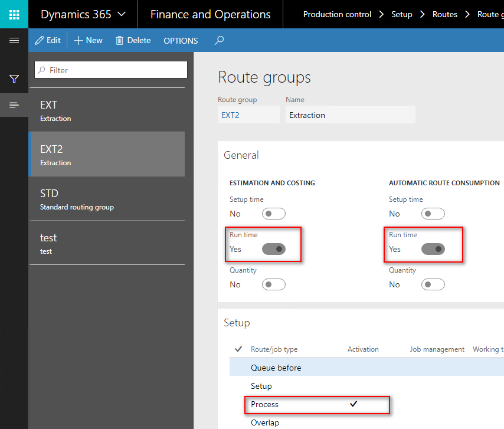Click inside the Filter input field
Viewport: 504px width, 429px height.
pos(110,70)
